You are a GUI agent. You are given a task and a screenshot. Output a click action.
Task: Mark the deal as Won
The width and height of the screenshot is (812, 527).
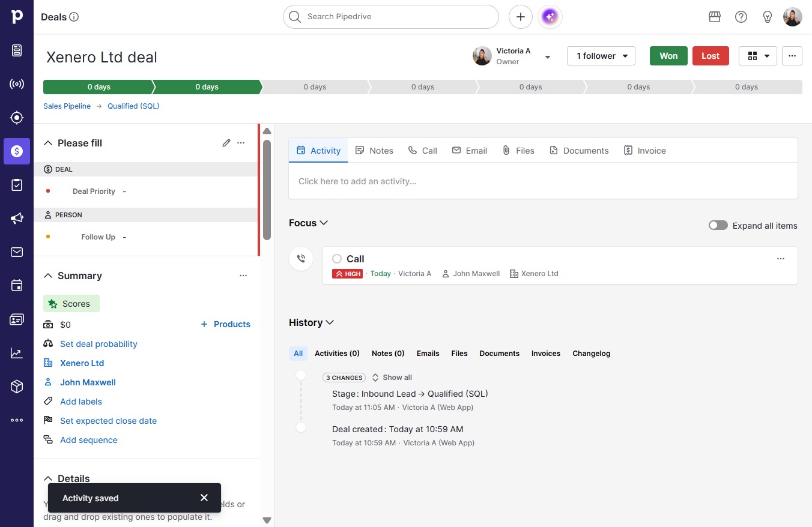(668, 56)
